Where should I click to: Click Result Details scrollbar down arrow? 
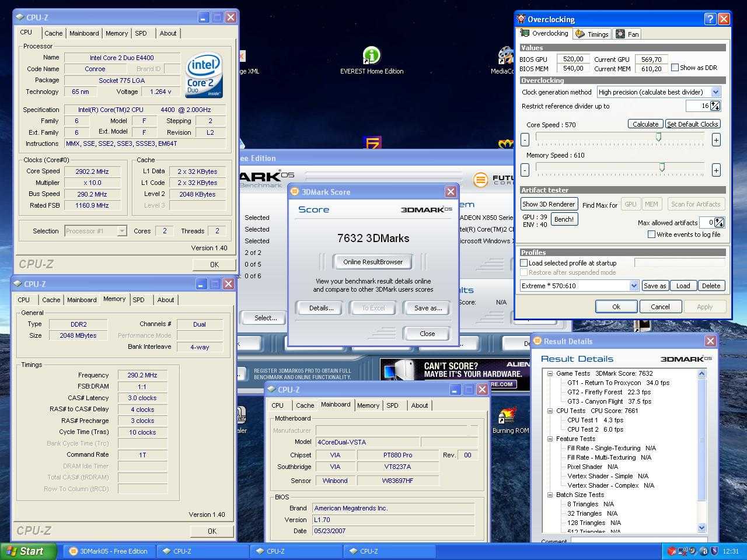tap(701, 527)
